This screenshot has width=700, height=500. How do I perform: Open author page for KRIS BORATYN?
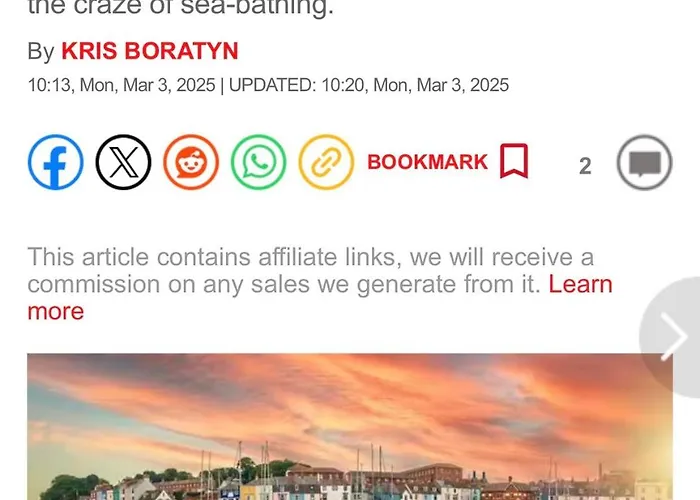point(150,51)
